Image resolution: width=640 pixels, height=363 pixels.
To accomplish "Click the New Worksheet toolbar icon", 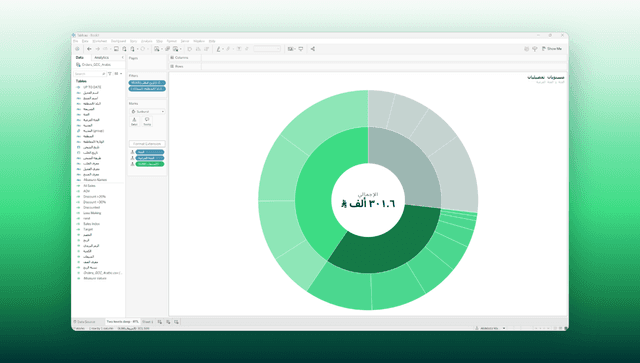I will click(x=157, y=49).
